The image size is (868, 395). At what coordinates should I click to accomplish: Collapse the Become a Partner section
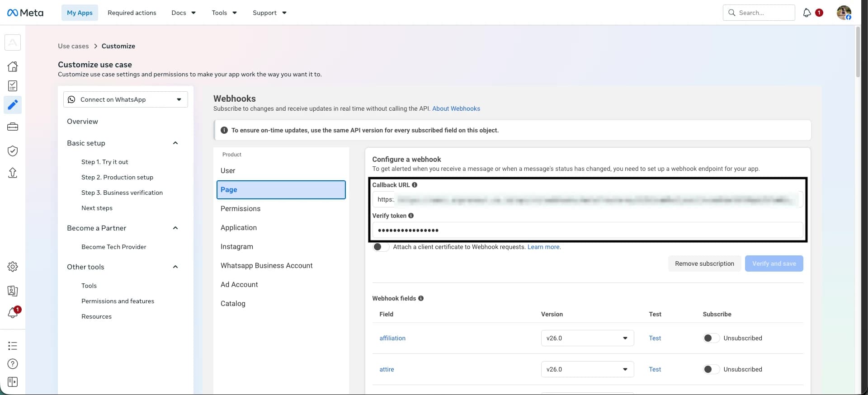click(x=175, y=228)
